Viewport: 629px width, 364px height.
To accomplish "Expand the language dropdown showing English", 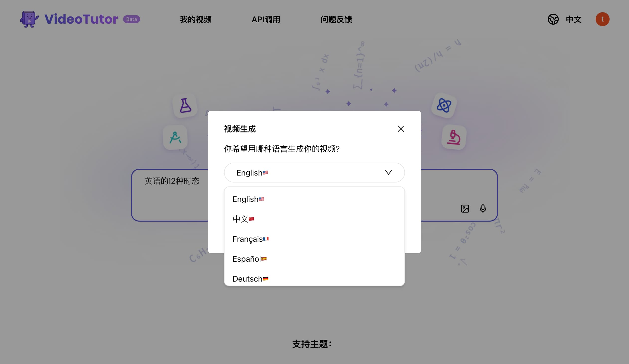I will pos(314,173).
